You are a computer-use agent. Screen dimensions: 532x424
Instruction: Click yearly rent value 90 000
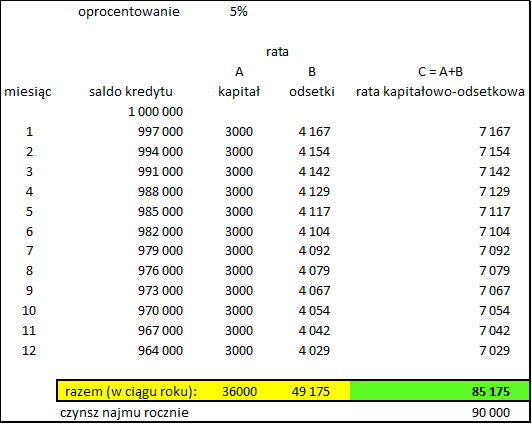[491, 413]
